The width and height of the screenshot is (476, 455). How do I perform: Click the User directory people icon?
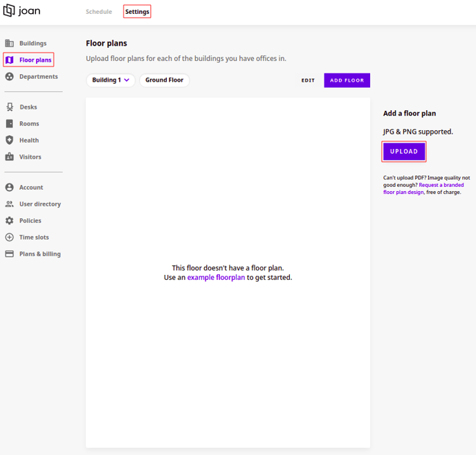tap(10, 204)
